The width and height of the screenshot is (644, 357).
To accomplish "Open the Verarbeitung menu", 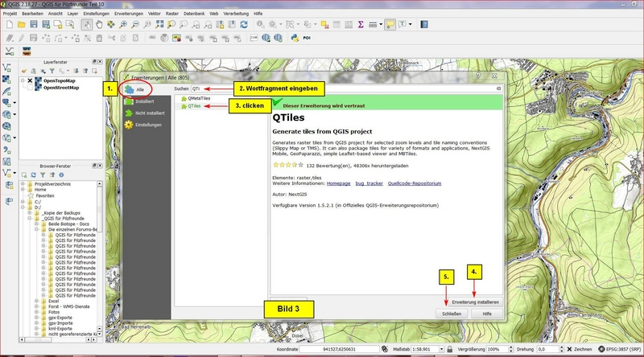I will pyautogui.click(x=236, y=14).
